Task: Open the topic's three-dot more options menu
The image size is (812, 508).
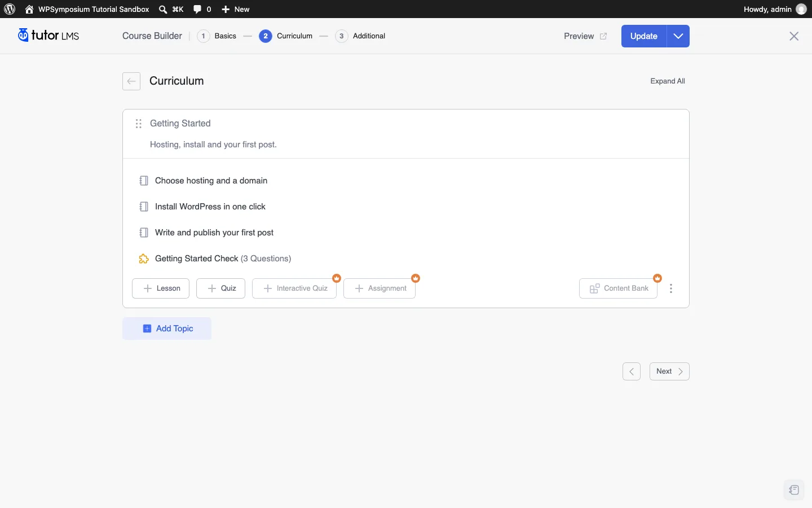Action: click(x=671, y=288)
